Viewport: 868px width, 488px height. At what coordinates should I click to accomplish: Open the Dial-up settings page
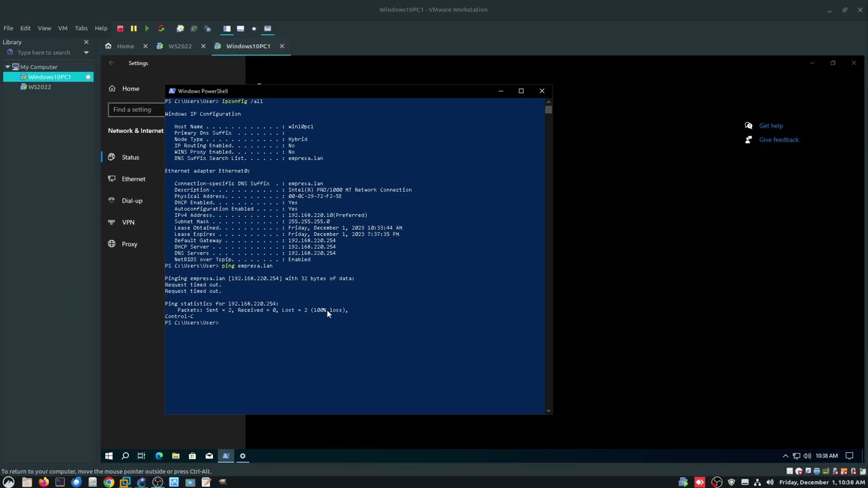[x=132, y=201]
